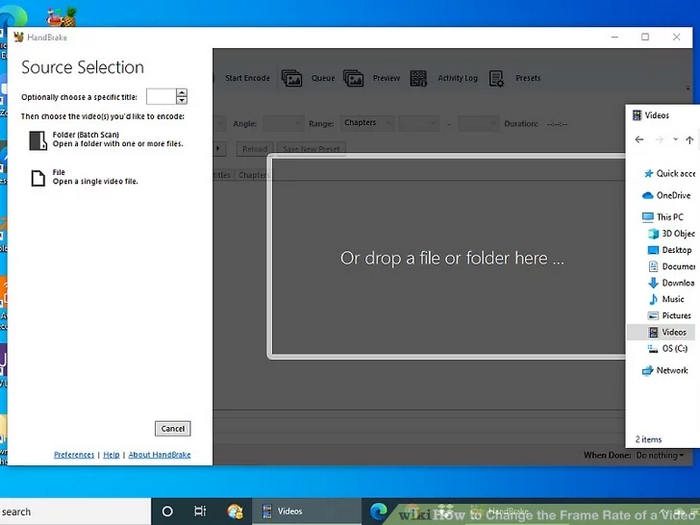700x525 pixels.
Task: Click the Cortana circle on taskbar
Action: point(167,511)
